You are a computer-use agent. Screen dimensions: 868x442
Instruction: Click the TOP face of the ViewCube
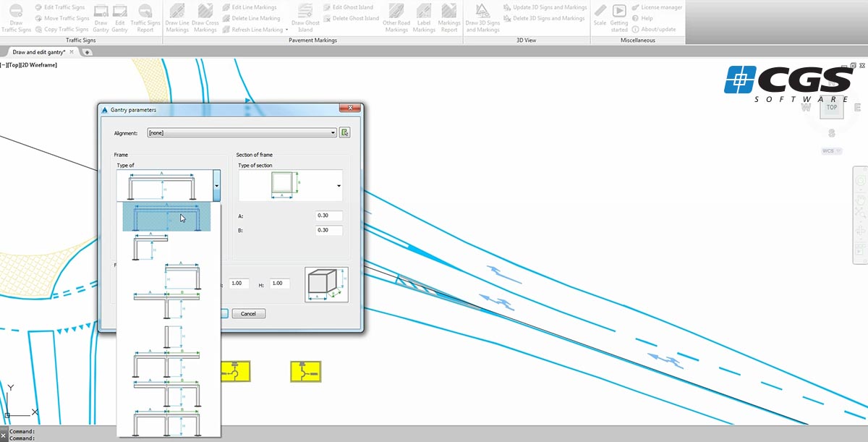click(x=832, y=107)
